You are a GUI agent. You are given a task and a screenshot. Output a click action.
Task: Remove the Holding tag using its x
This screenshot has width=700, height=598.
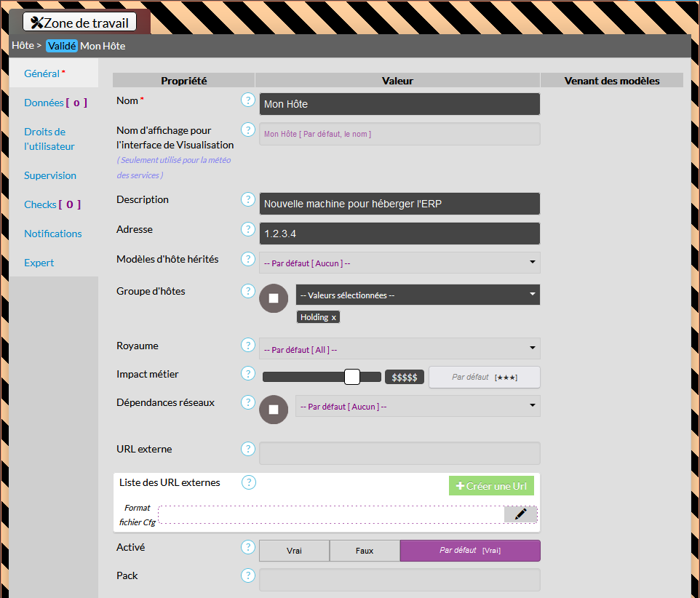[x=334, y=318]
